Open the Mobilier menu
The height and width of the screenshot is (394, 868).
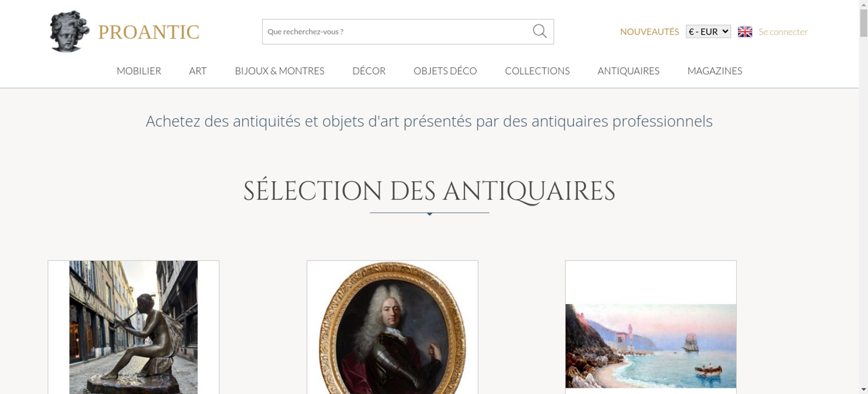pyautogui.click(x=139, y=71)
